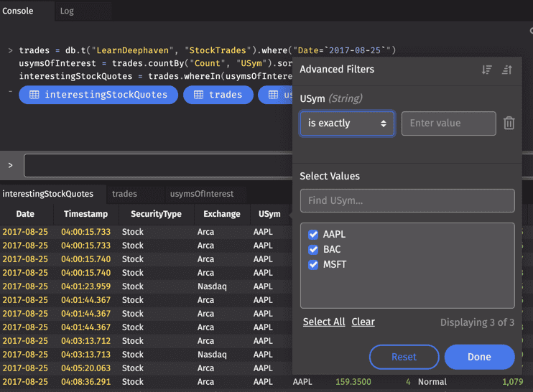Select the usymsOfInterest table tab

click(201, 194)
